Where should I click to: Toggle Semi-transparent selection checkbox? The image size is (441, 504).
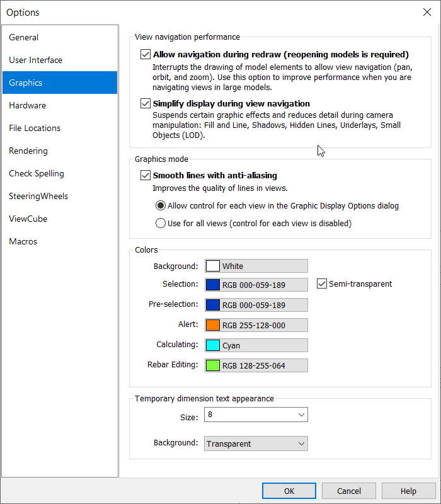(322, 284)
